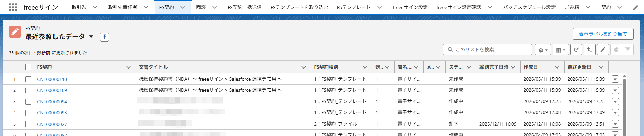Click the FS契約 pencil object icon

[x=15, y=32]
